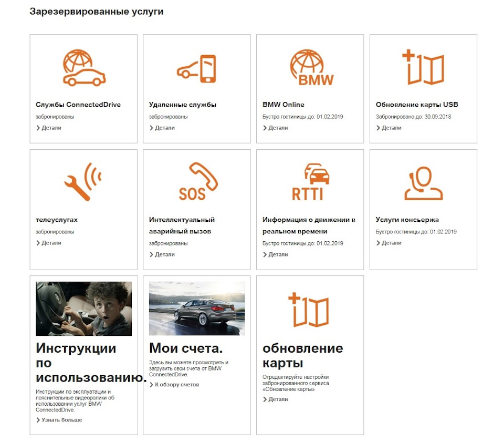Click Информация о движении в реальном времени title
The image size is (504, 442).
(309, 225)
